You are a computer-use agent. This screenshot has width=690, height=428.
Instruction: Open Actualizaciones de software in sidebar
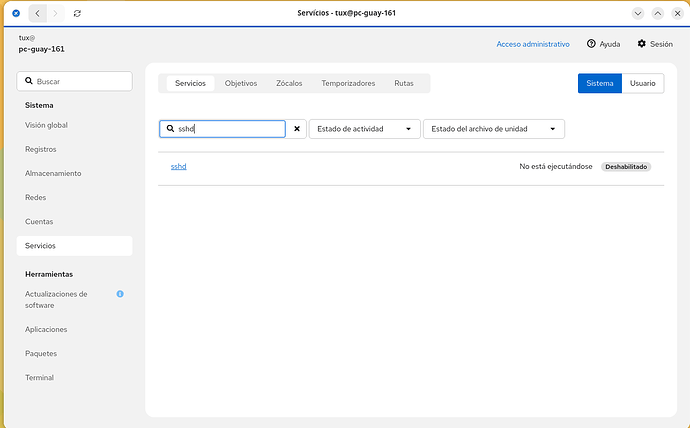click(x=74, y=300)
